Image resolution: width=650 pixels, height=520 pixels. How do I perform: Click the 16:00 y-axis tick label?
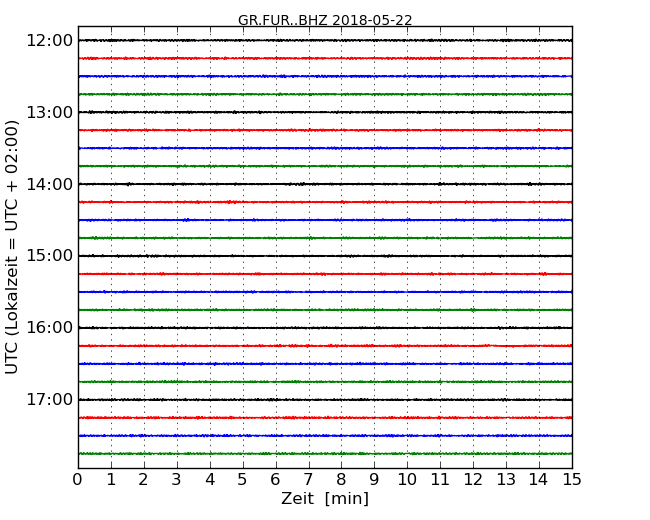pos(50,328)
